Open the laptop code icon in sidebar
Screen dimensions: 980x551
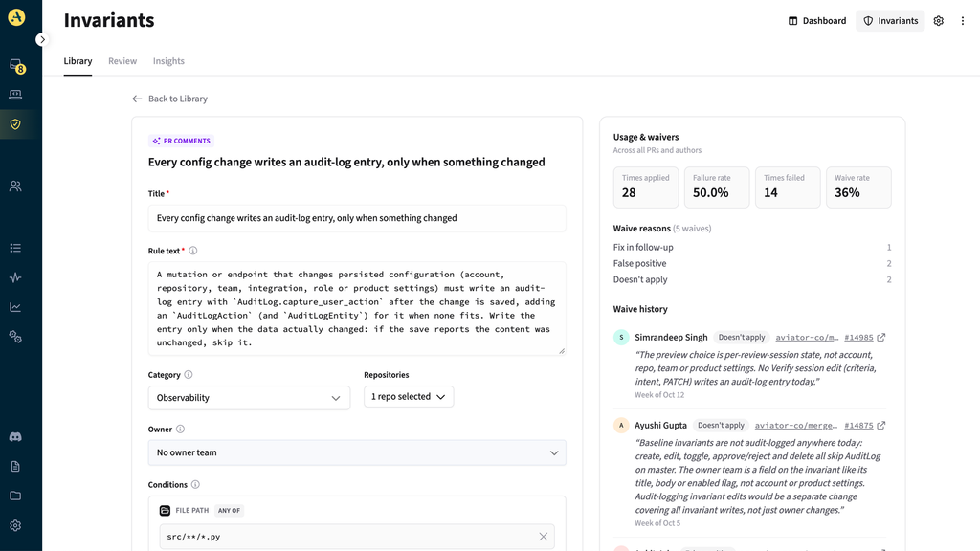15,95
